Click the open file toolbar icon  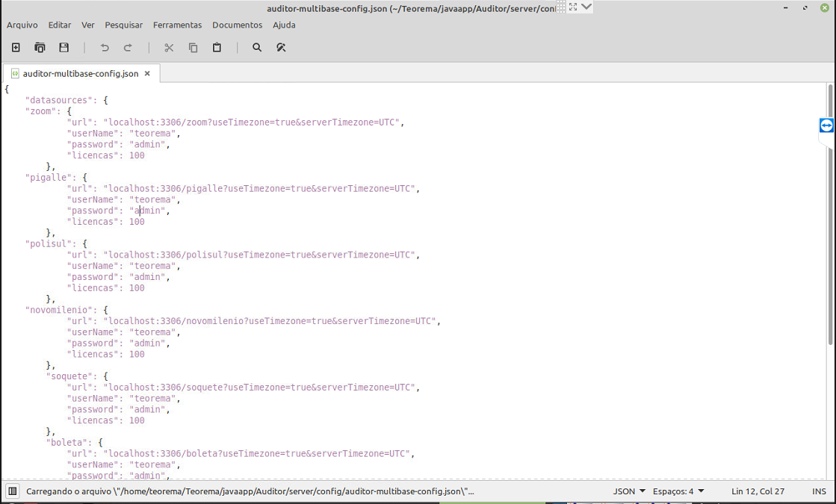click(40, 48)
